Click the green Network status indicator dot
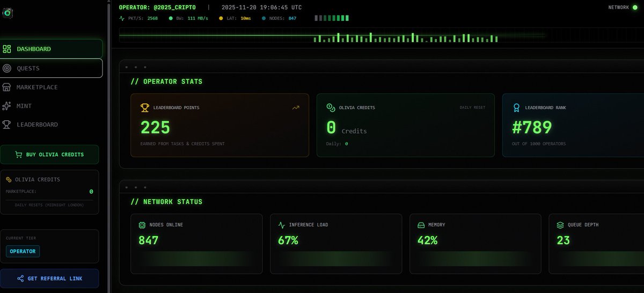644x293 pixels. point(634,8)
